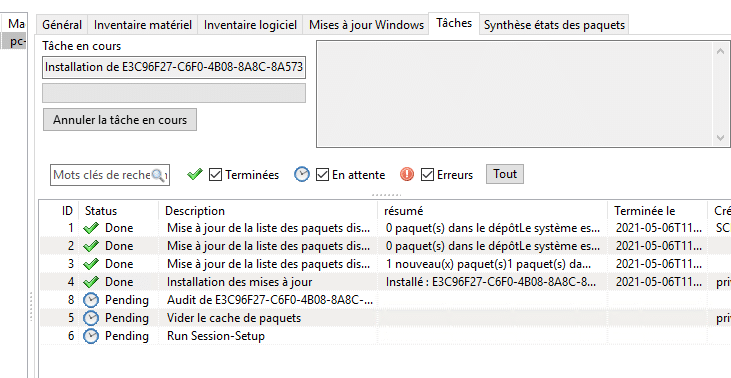Viewport: 731px width, 378px height.
Task: Toggle the En attente checkbox
Action: coord(323,175)
